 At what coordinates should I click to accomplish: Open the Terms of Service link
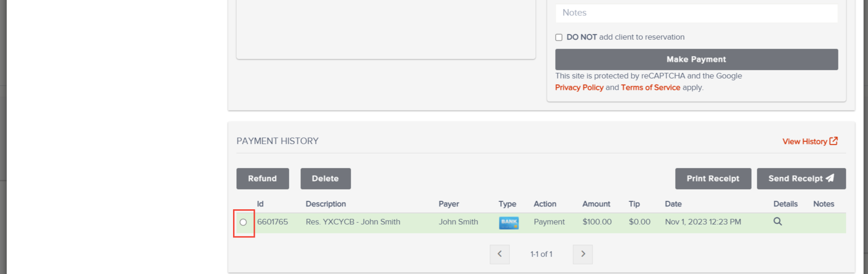point(651,87)
